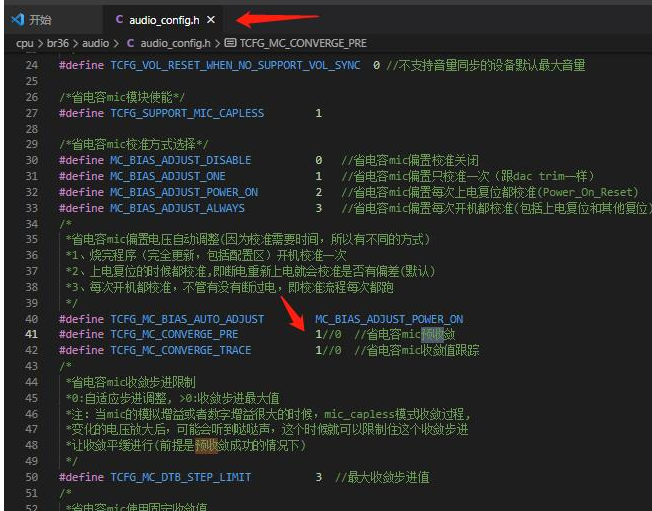Image resolution: width=652 pixels, height=511 pixels.
Task: Click the TCFG_MC_DTB_STEP_LIMIT macro
Action: tap(180, 477)
